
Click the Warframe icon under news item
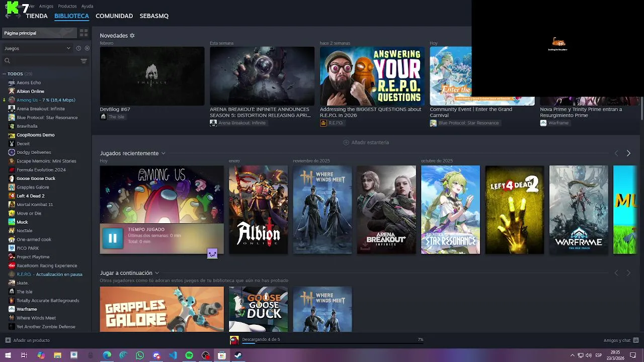click(543, 123)
